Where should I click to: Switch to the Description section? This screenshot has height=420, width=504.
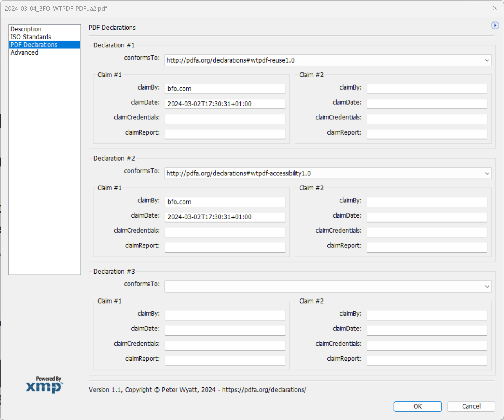(x=26, y=29)
